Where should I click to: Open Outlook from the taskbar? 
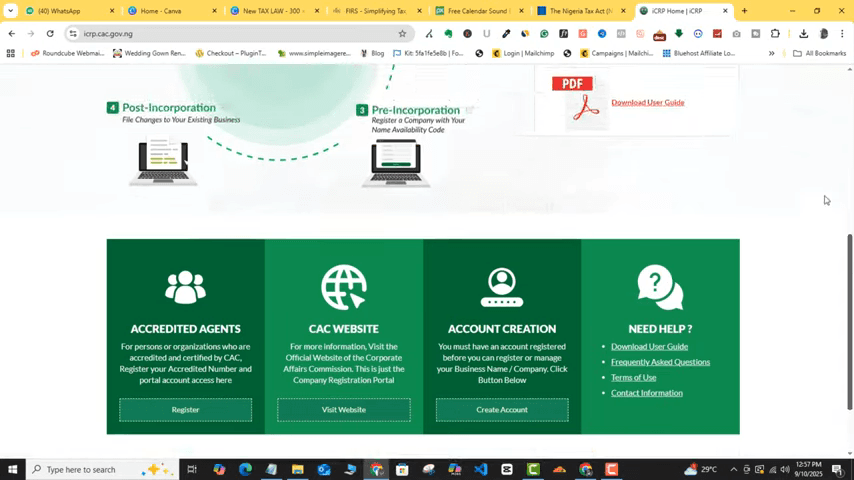point(324,469)
